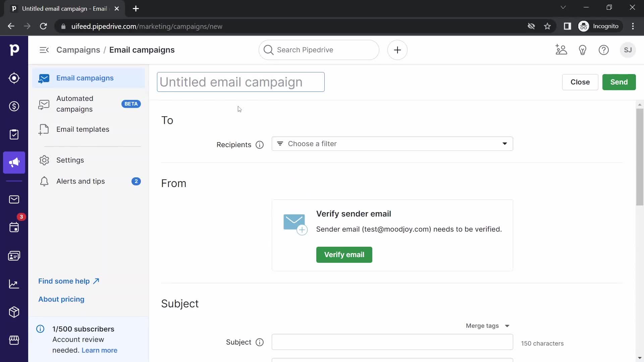This screenshot has height=362, width=644.
Task: Open the Mail envelope icon in sidebar
Action: [14, 199]
